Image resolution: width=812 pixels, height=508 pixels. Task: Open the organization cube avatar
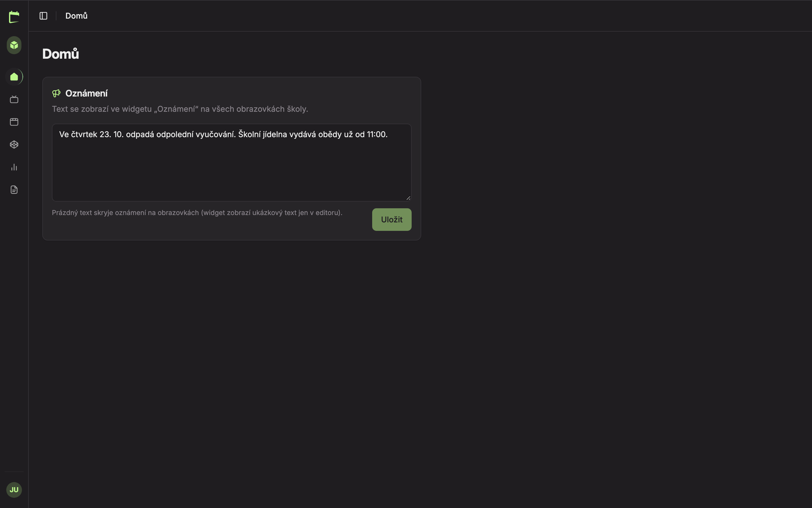tap(14, 45)
